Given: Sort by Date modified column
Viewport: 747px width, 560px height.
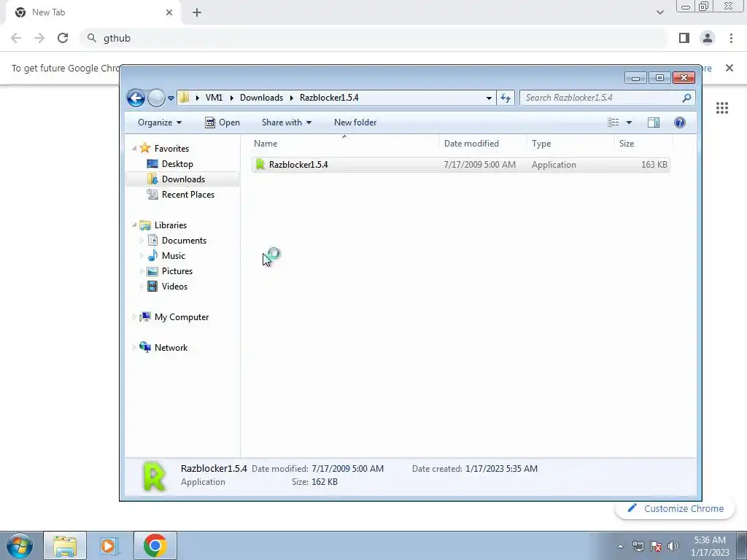Looking at the screenshot, I should [471, 144].
